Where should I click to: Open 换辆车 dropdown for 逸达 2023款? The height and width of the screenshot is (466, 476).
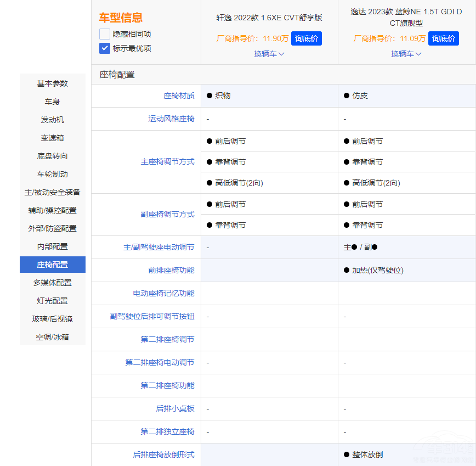406,54
